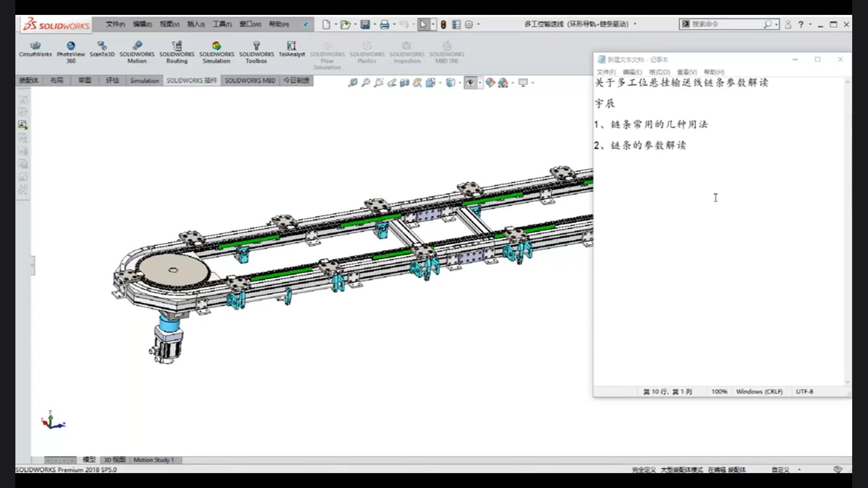Expand the Options gear dropdown arrow
The width and height of the screenshot is (868, 488).
click(479, 24)
